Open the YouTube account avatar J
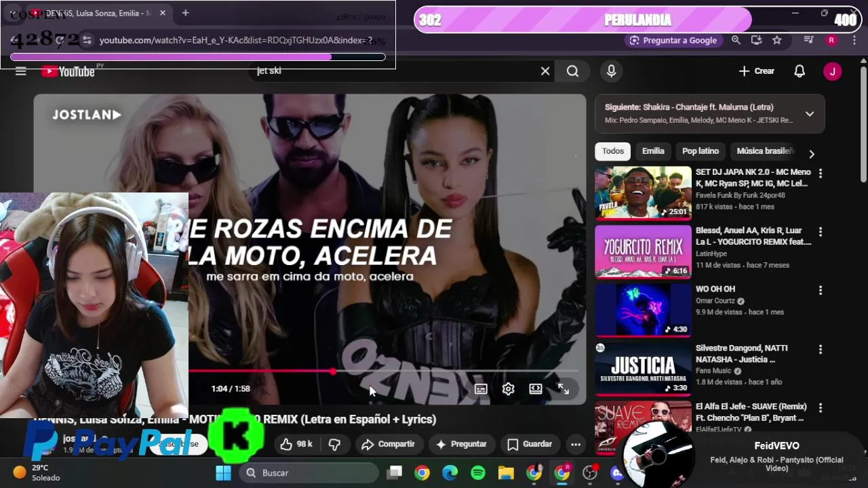This screenshot has width=868, height=488. (832, 71)
